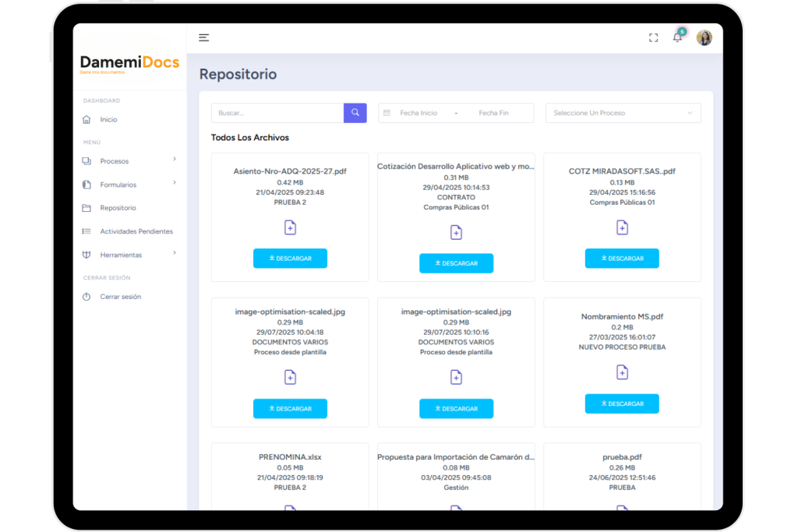Click Cerrar sesión to log out
798x532 pixels.
tap(120, 297)
